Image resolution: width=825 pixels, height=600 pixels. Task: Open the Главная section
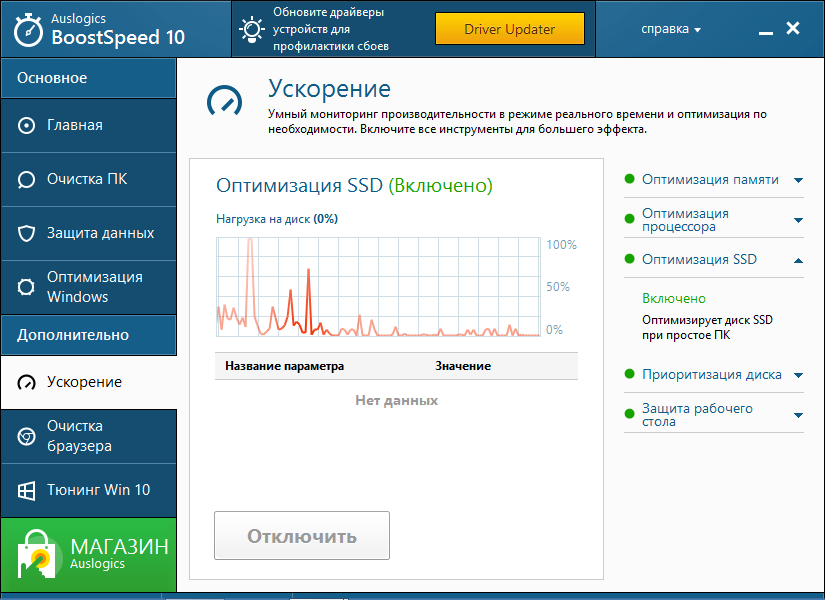point(88,125)
